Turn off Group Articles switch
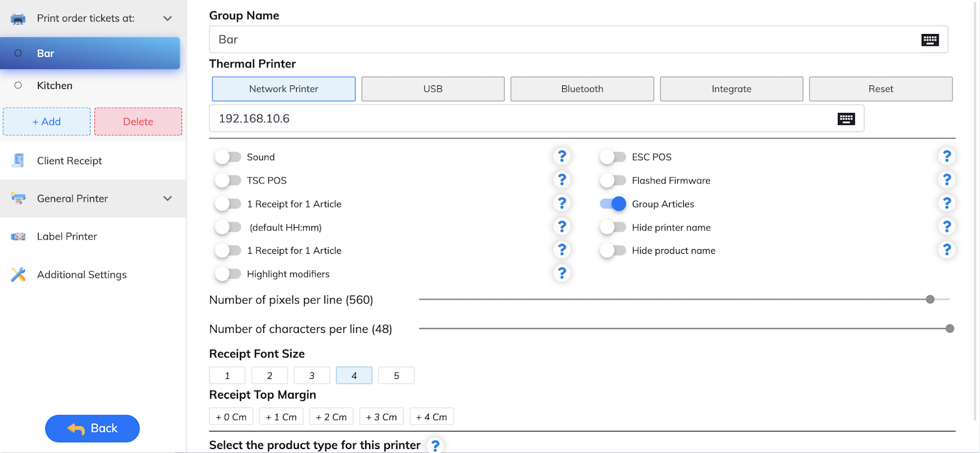The image size is (980, 453). 613,204
